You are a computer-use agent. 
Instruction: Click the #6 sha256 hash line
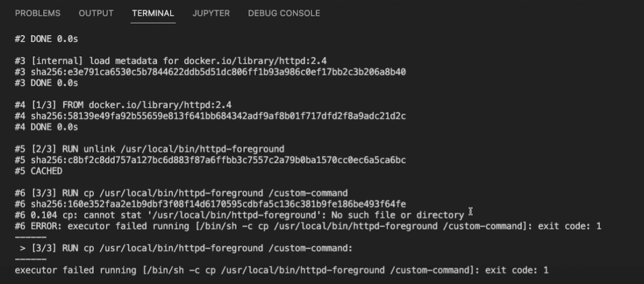tap(210, 204)
